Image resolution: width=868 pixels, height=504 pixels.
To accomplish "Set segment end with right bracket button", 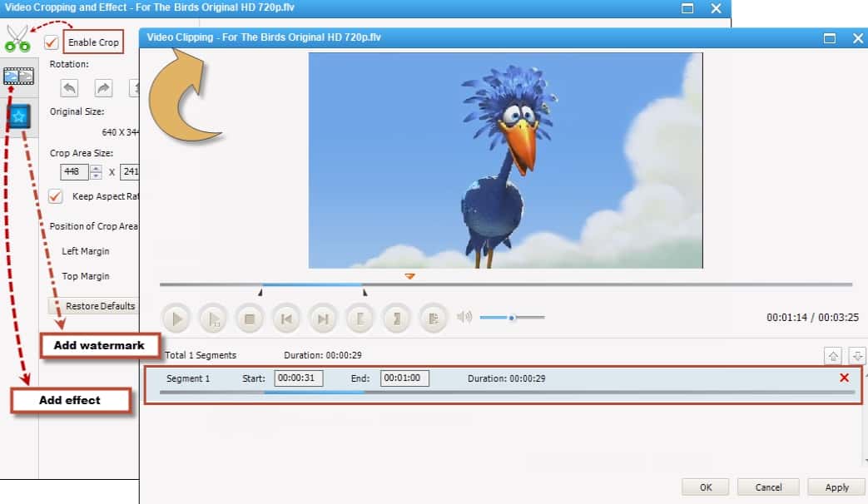I will 396,319.
